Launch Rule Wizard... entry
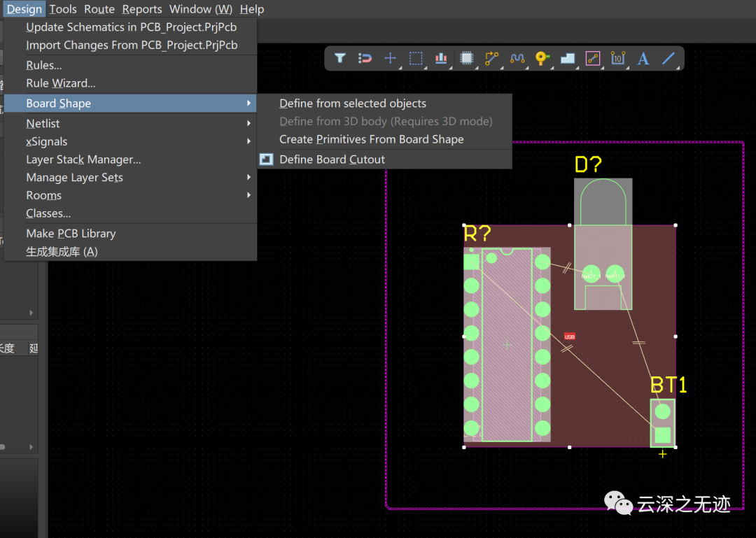 (130, 83)
